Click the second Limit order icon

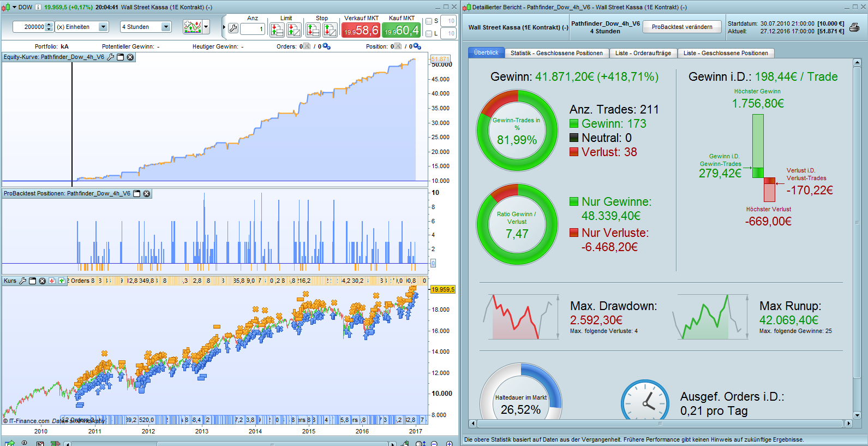294,29
